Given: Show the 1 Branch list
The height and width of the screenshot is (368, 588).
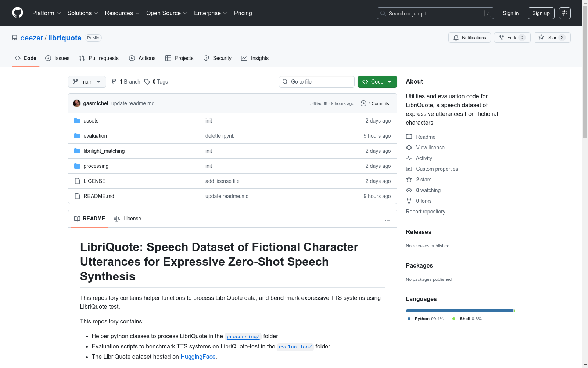Looking at the screenshot, I should tap(126, 82).
